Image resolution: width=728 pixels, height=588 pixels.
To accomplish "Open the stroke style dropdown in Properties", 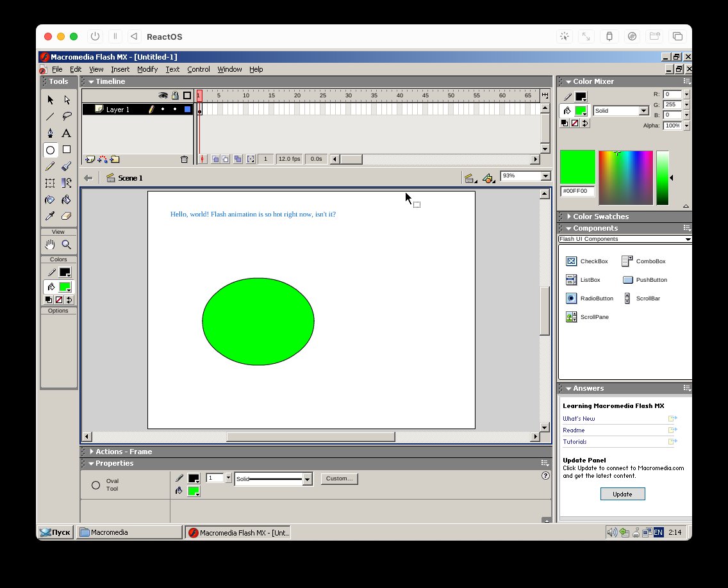I will pyautogui.click(x=308, y=479).
